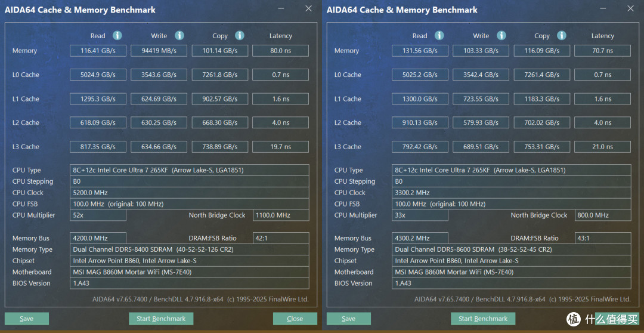This screenshot has width=644, height=333.
Task: Minimize the left AIDA64 window
Action: click(281, 8)
